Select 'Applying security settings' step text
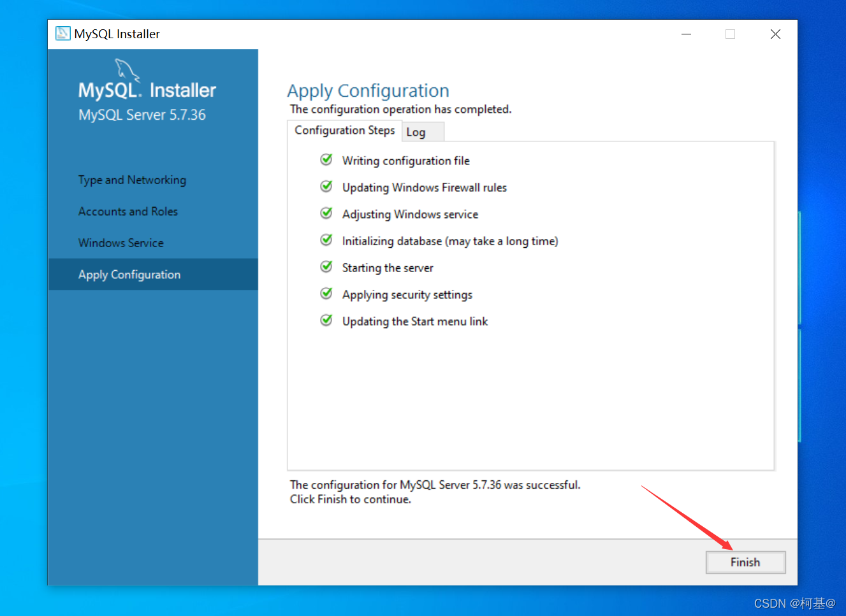The height and width of the screenshot is (616, 846). pyautogui.click(x=407, y=295)
